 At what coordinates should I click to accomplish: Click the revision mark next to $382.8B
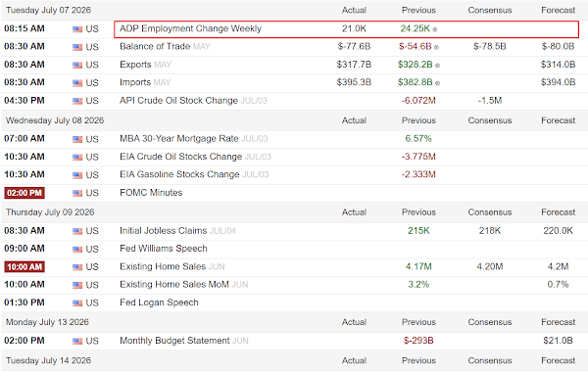(438, 83)
